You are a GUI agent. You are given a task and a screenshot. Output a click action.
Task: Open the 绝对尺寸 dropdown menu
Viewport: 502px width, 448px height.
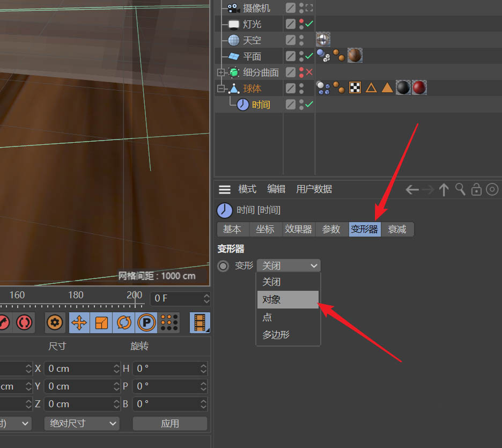coord(82,423)
